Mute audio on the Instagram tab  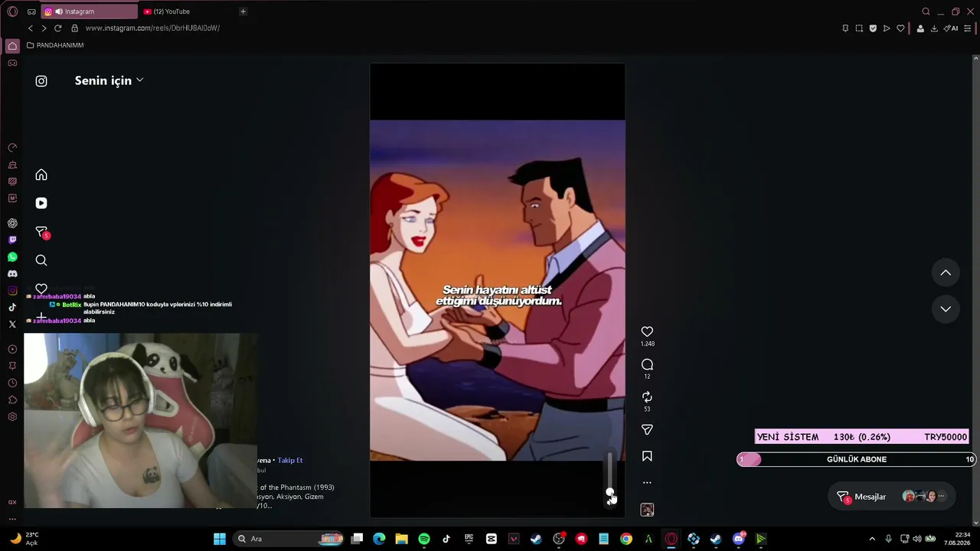pyautogui.click(x=59, y=11)
